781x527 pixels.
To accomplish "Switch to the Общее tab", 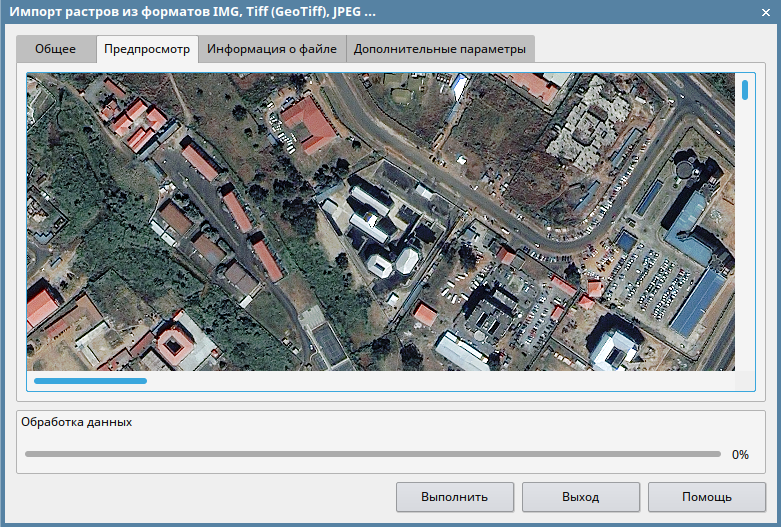I will pyautogui.click(x=55, y=49).
